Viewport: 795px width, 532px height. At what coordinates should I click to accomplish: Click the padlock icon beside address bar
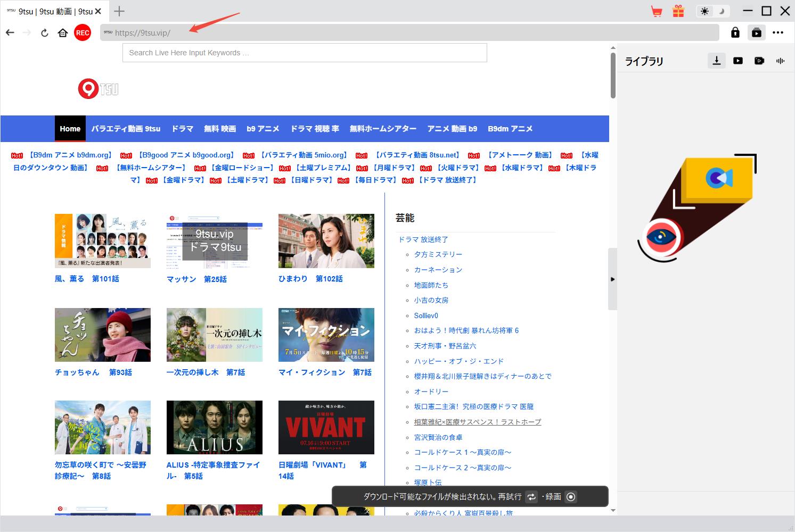pos(735,32)
